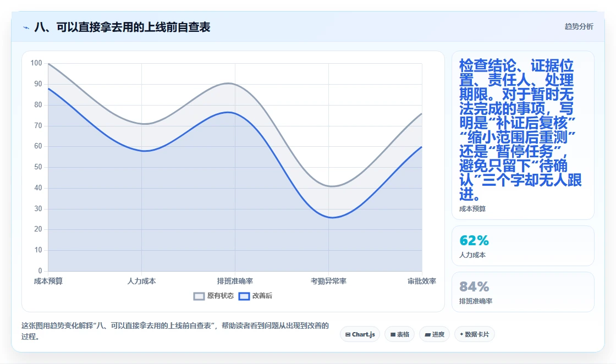Click the 84% 排班准确率 data card
This screenshot has width=616, height=364.
[x=523, y=292]
